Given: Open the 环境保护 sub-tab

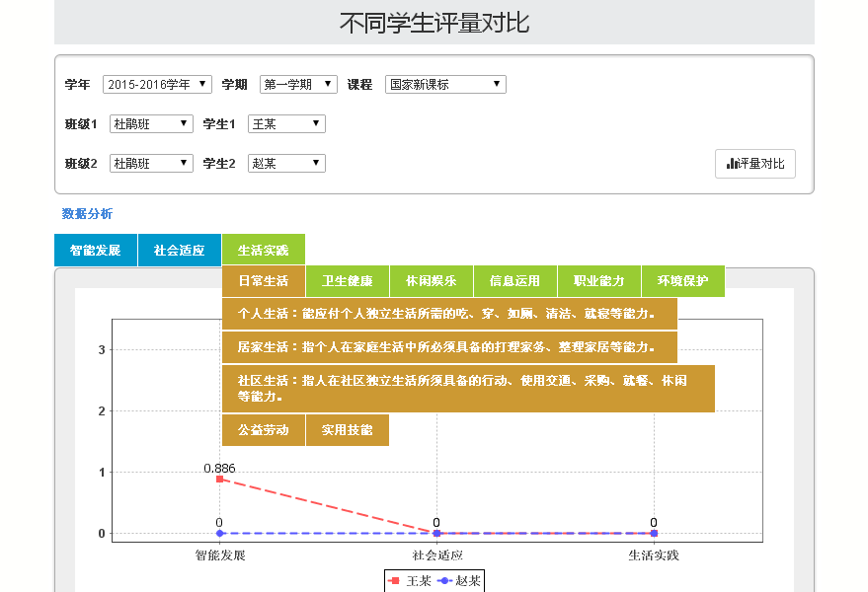Looking at the screenshot, I should (682, 281).
